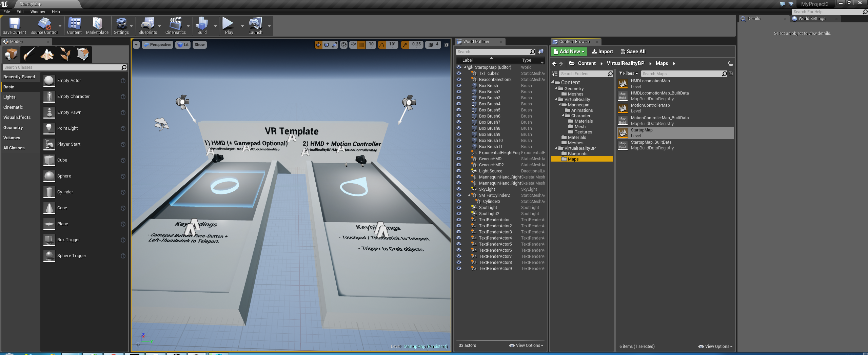Toggle world coordinate system globe icon
Viewport: 868px width, 355px height.
(344, 45)
